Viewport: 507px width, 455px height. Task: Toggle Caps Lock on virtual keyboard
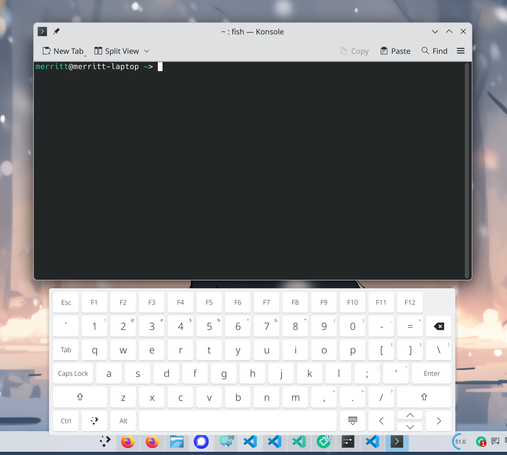(73, 373)
